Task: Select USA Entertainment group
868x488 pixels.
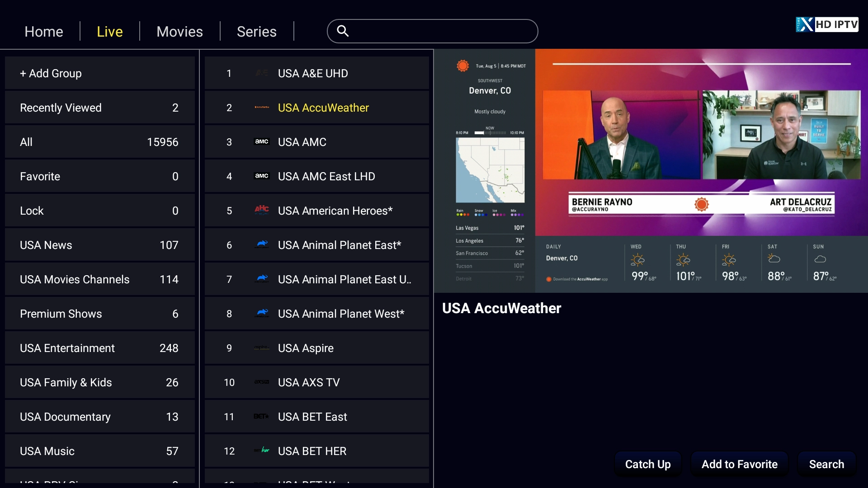Action: click(100, 348)
